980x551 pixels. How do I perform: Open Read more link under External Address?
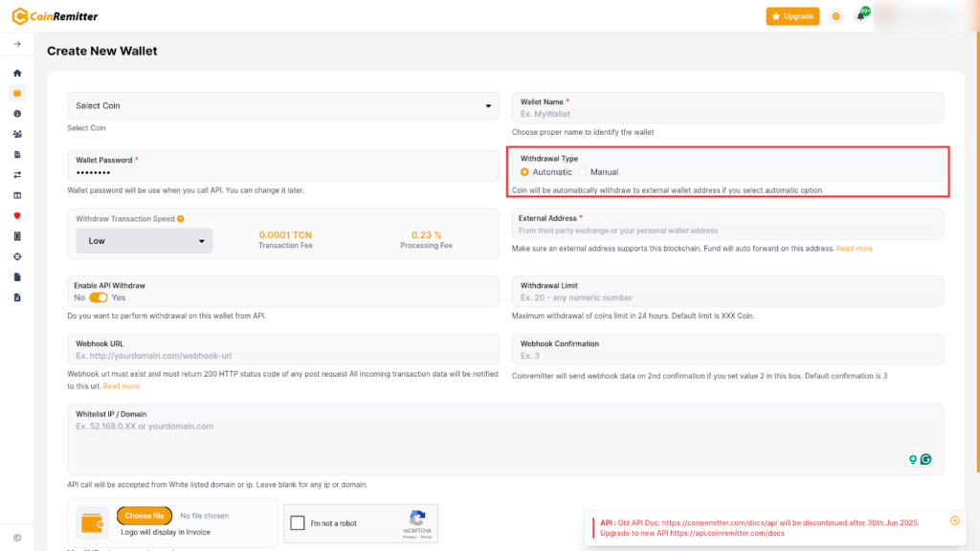pyautogui.click(x=855, y=249)
